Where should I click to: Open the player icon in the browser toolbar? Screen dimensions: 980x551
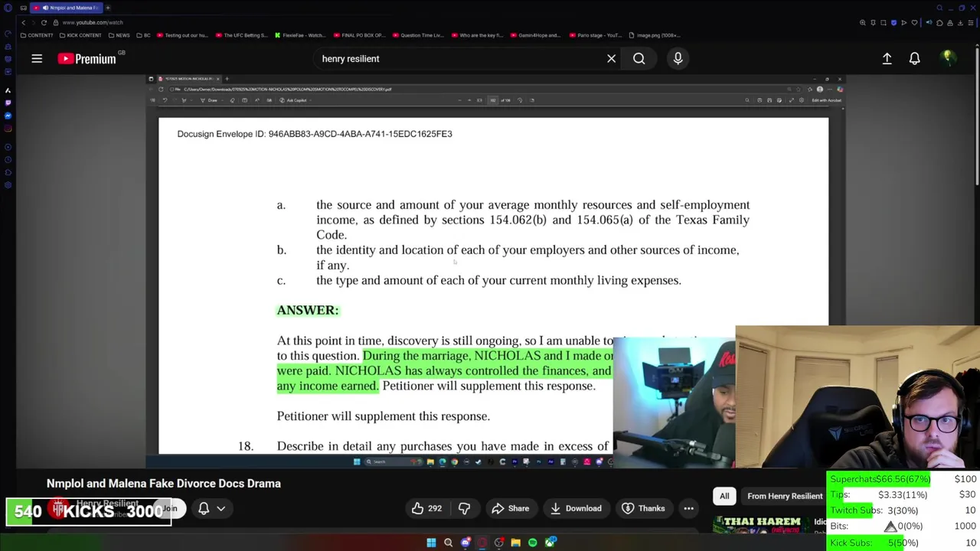click(x=903, y=22)
